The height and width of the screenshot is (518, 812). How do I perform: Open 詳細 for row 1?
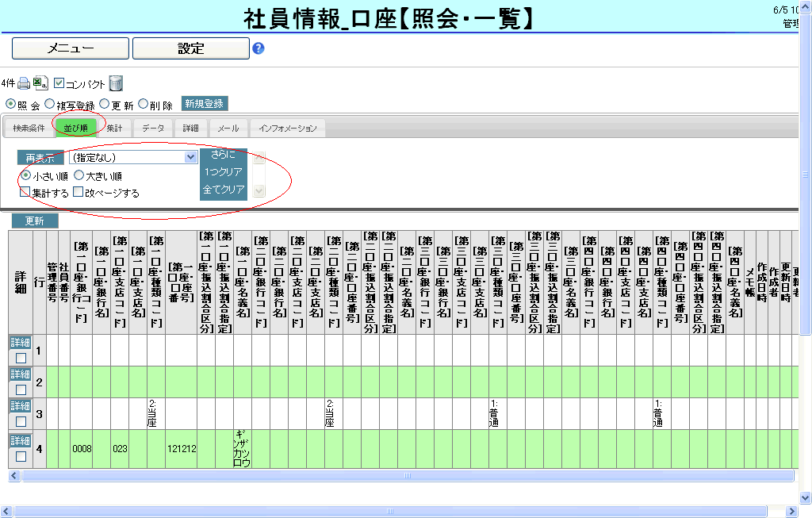pos(20,343)
